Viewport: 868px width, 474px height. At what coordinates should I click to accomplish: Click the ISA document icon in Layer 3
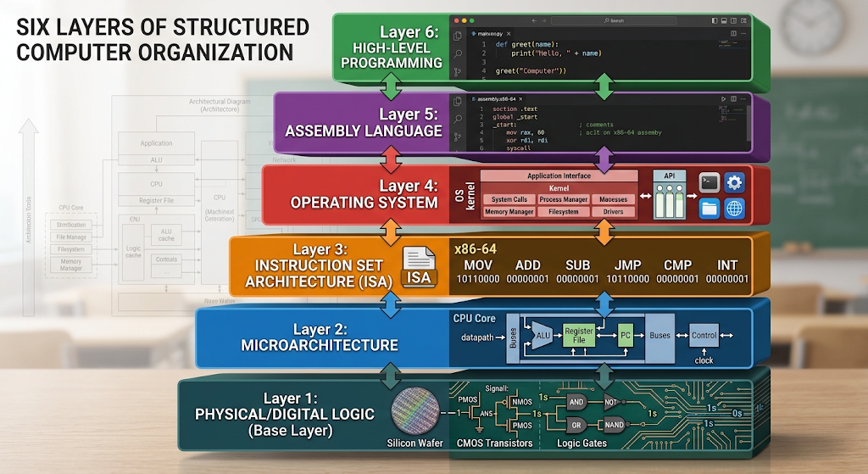[419, 267]
